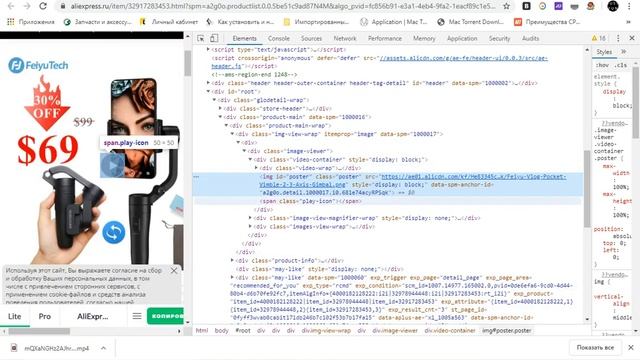Show more Styles pane tabs chevron
Viewport: 640px width, 360px height.
624,52
